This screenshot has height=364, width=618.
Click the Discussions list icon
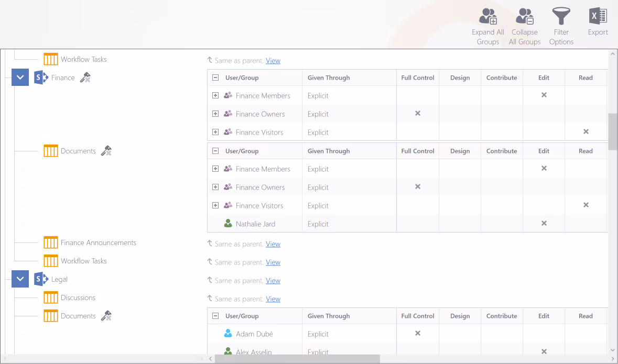point(50,297)
